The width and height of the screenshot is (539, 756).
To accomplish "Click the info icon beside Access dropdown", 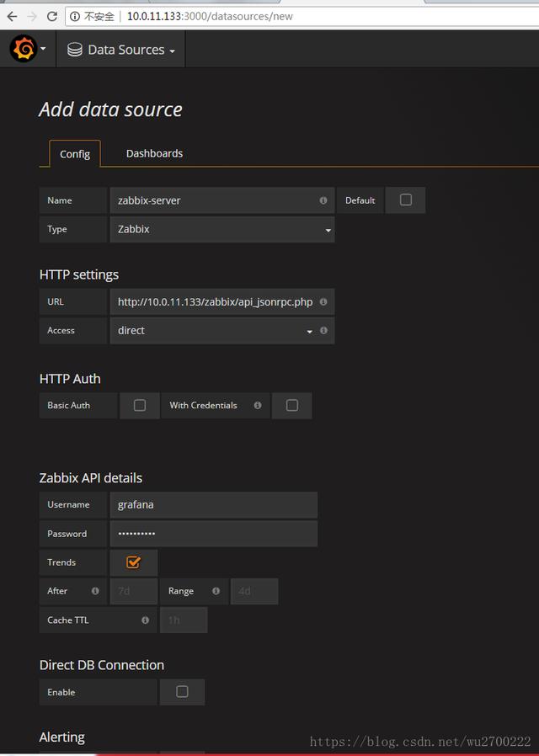I will (324, 330).
